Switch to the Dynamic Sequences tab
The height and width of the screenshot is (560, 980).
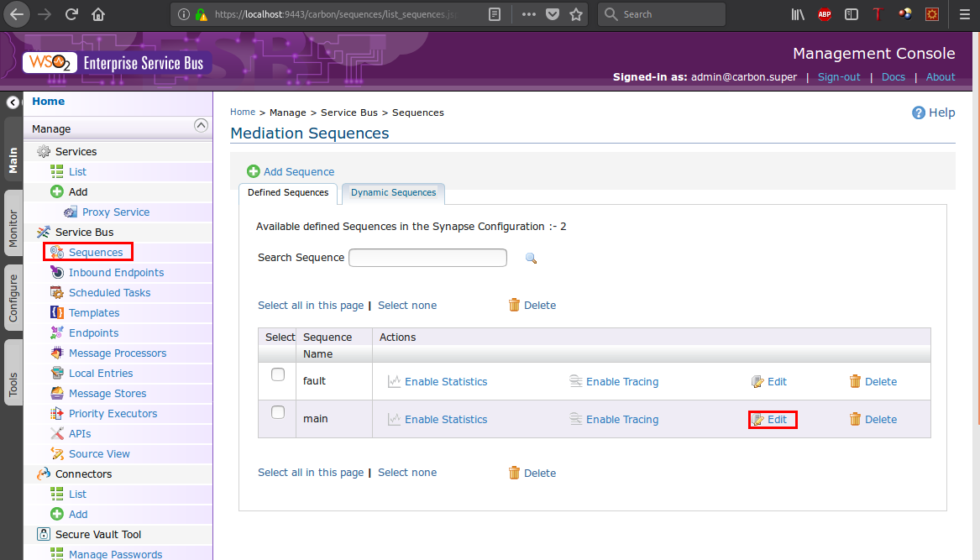[393, 193]
